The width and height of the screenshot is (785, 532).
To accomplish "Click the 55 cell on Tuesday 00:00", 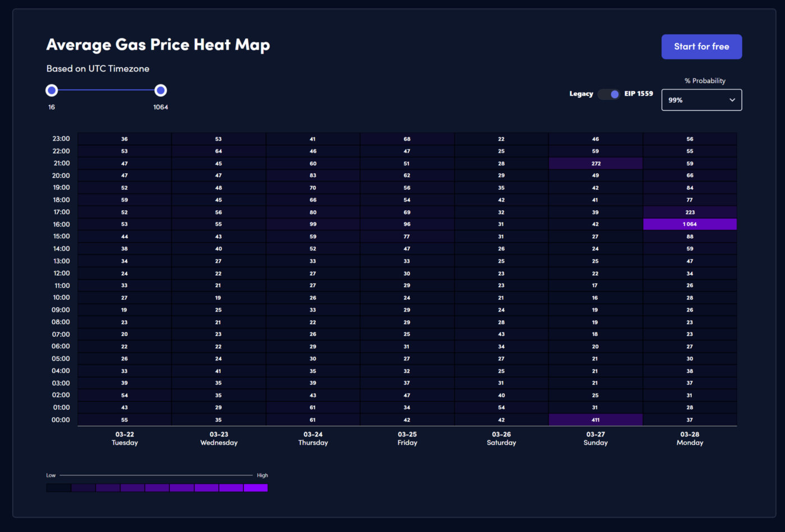I will (124, 420).
